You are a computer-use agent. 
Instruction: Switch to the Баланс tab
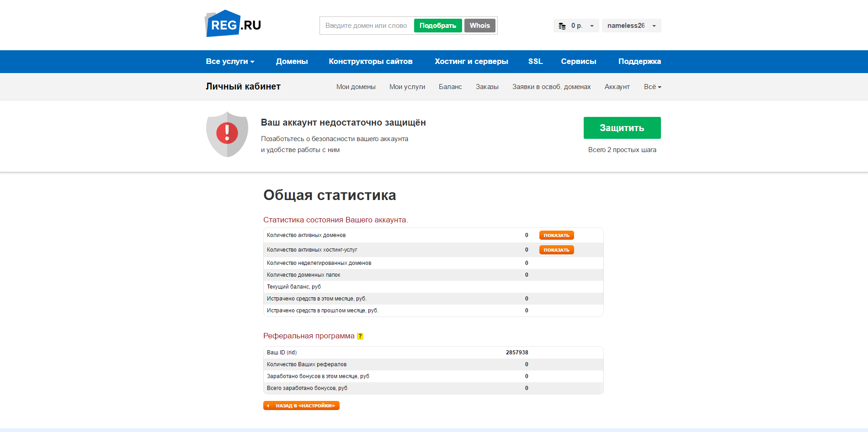tap(450, 86)
